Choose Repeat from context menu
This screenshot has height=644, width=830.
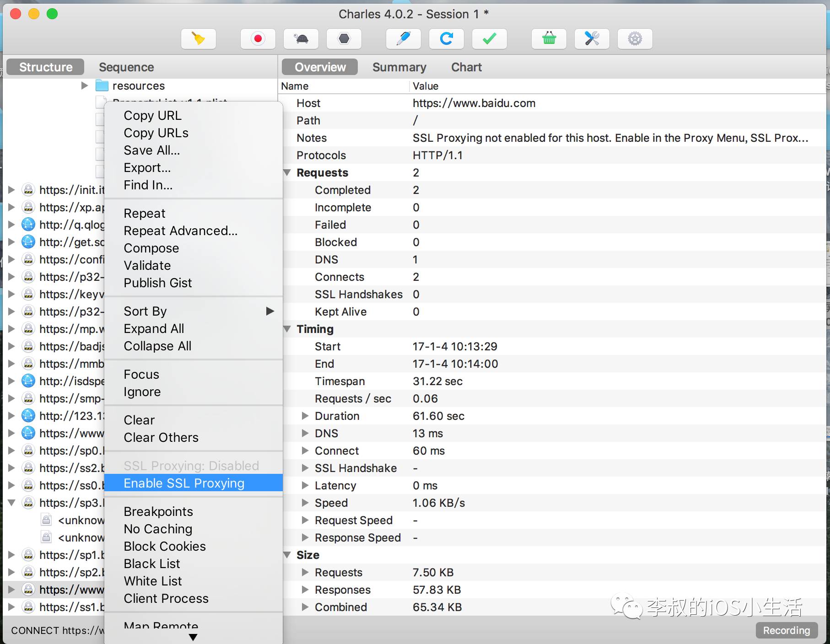[x=194, y=214]
